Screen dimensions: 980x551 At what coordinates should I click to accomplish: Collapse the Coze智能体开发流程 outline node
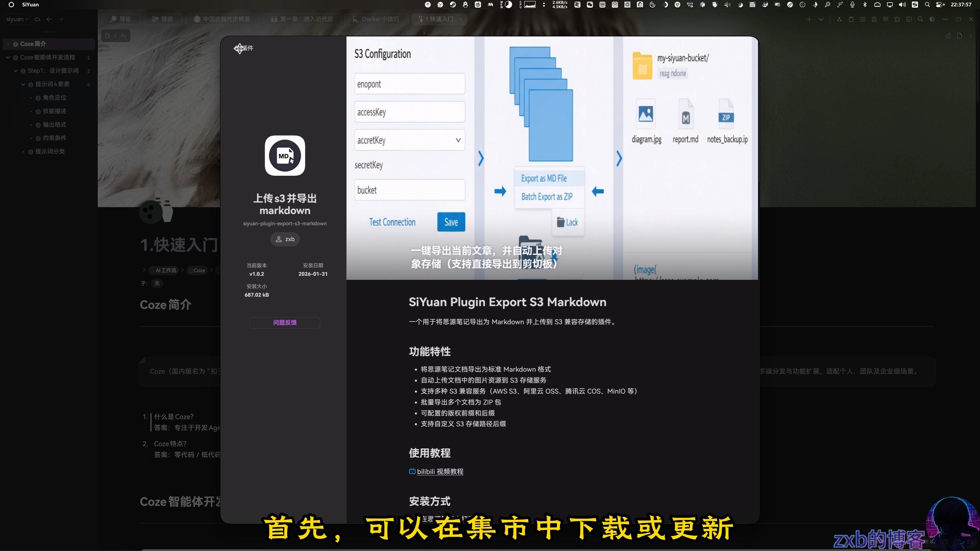8,57
